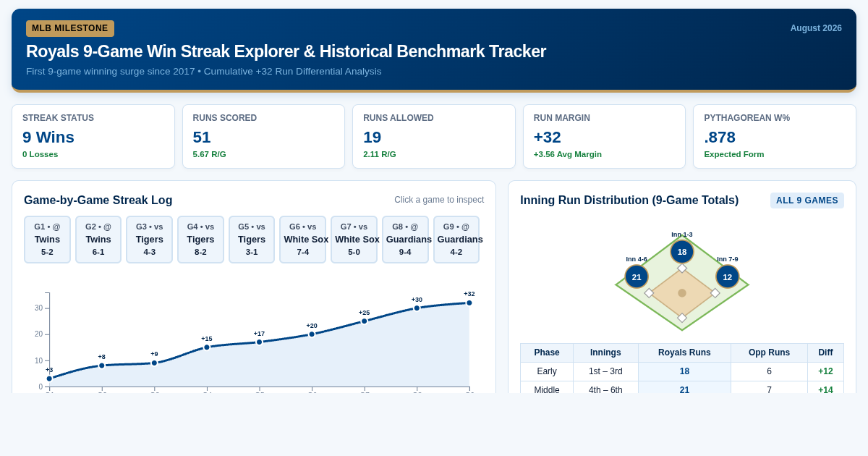868x456 pixels.
Task: Click the +30 data point on chart
Action: (417, 308)
